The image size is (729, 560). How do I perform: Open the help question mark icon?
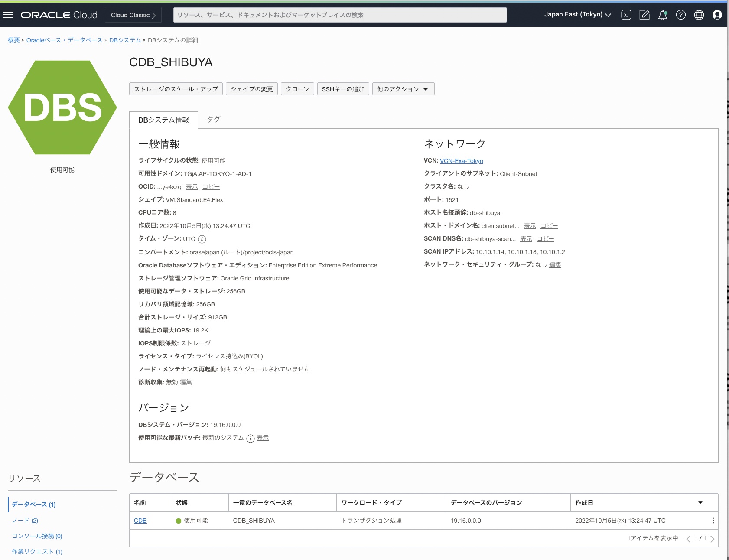coord(681,15)
